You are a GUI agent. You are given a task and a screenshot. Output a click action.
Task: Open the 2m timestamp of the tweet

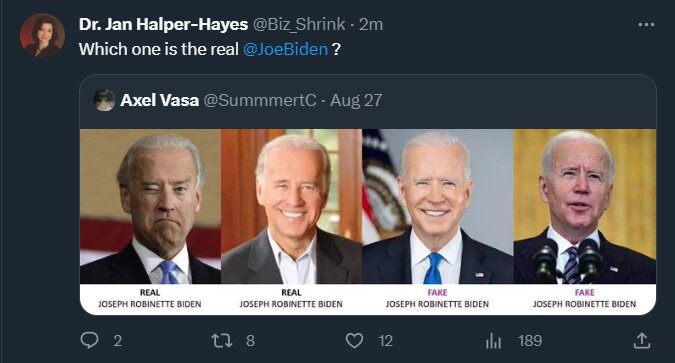[x=371, y=25]
